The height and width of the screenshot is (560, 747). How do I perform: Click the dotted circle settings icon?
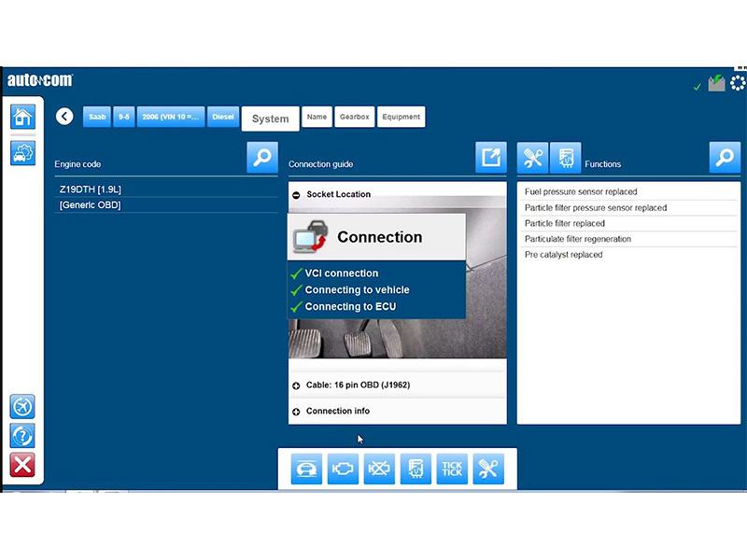[738, 83]
